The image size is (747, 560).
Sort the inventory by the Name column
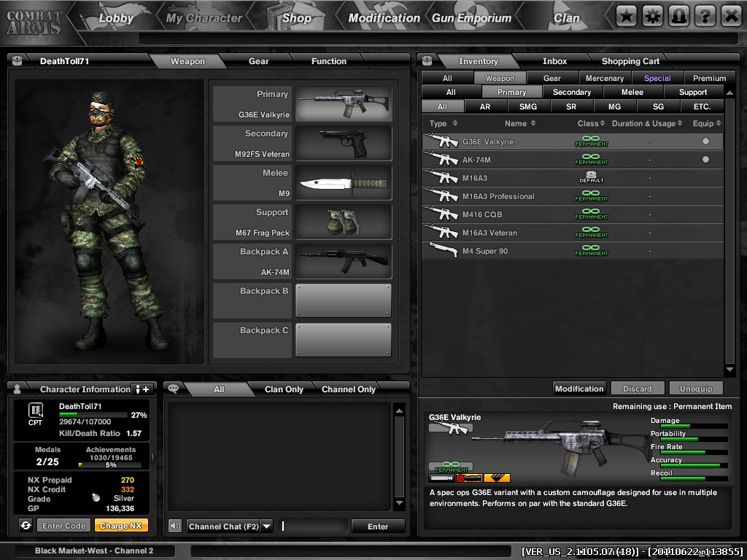pyautogui.click(x=519, y=123)
